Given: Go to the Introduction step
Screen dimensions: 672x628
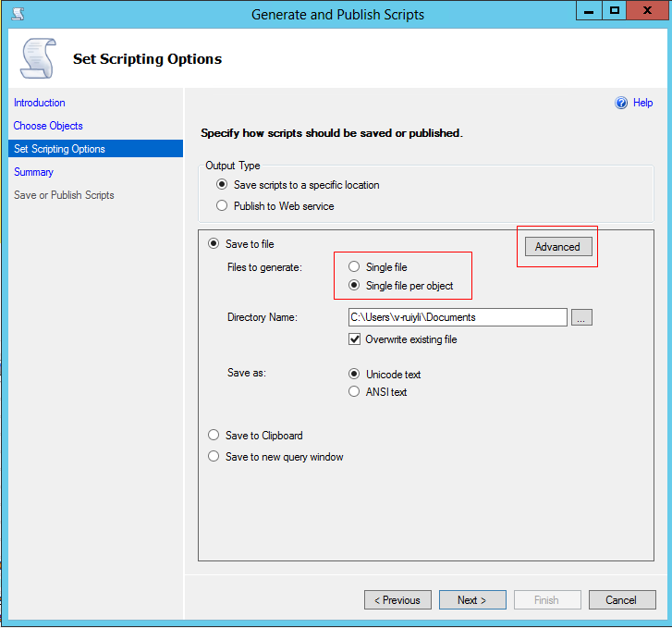Looking at the screenshot, I should (x=40, y=103).
